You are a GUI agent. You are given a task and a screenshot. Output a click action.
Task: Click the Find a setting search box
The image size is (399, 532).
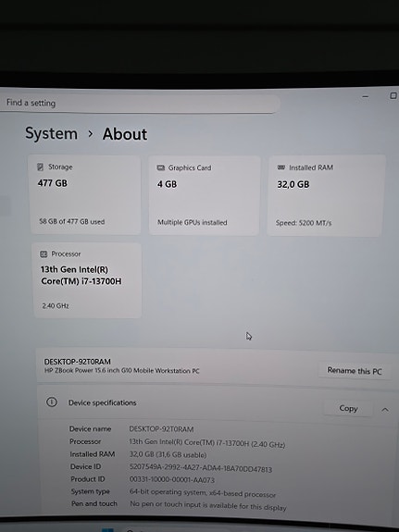pyautogui.click(x=139, y=103)
